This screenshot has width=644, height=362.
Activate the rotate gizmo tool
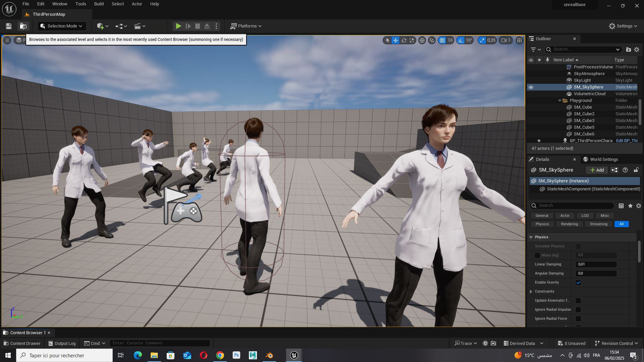pos(404,40)
